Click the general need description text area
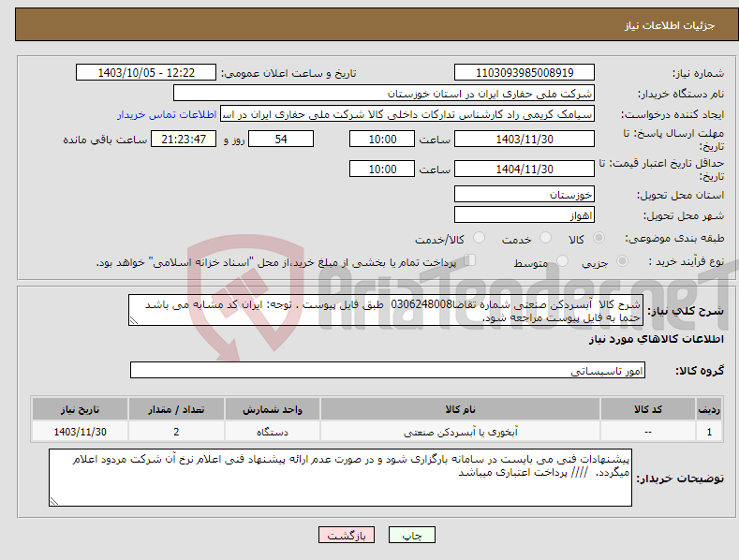Image resolution: width=739 pixels, height=560 pixels. point(386,310)
